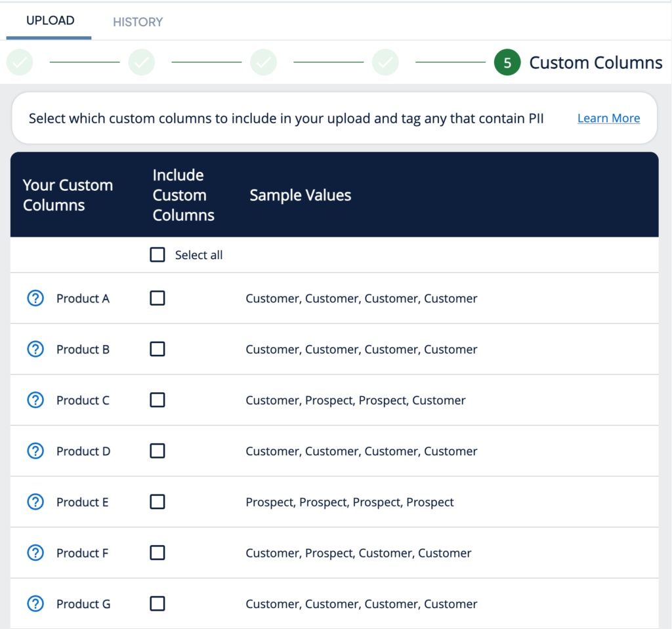
Task: Click the Include Custom Columns header
Action: coord(184,195)
